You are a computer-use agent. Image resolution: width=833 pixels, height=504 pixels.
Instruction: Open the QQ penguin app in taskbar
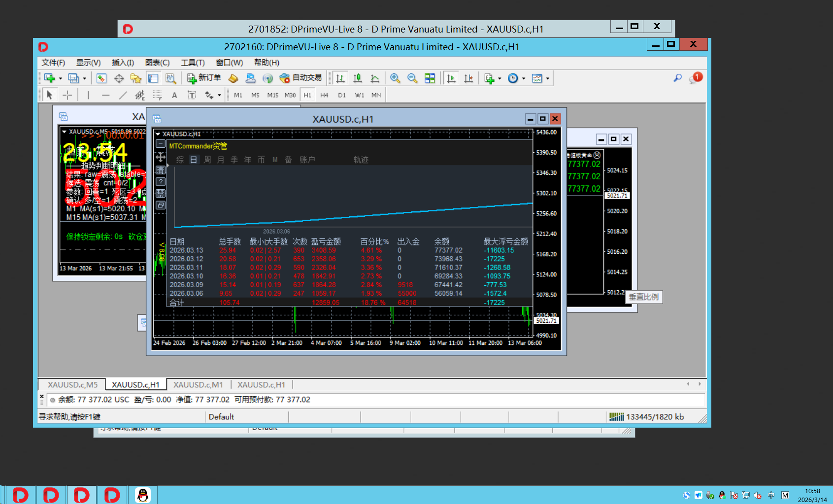(x=143, y=495)
